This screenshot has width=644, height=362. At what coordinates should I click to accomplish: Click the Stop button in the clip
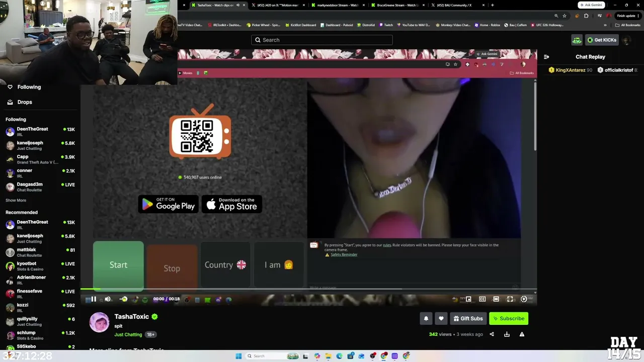pyautogui.click(x=172, y=268)
